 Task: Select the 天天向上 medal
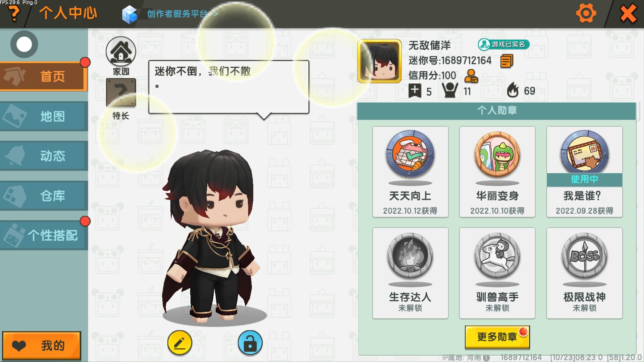click(410, 172)
